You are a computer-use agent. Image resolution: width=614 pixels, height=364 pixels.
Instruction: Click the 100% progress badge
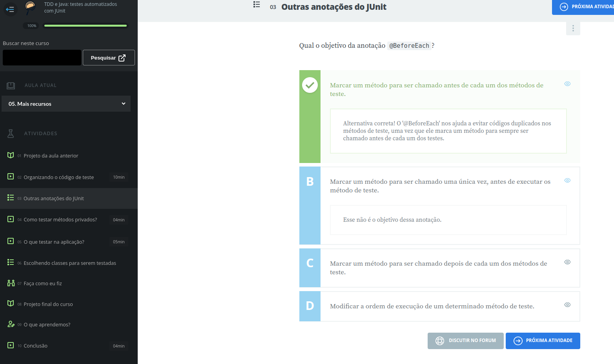(x=32, y=26)
